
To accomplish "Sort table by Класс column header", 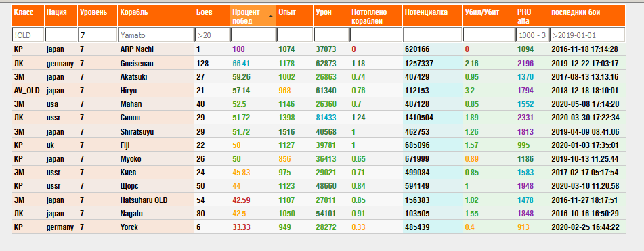I will click(x=28, y=16).
